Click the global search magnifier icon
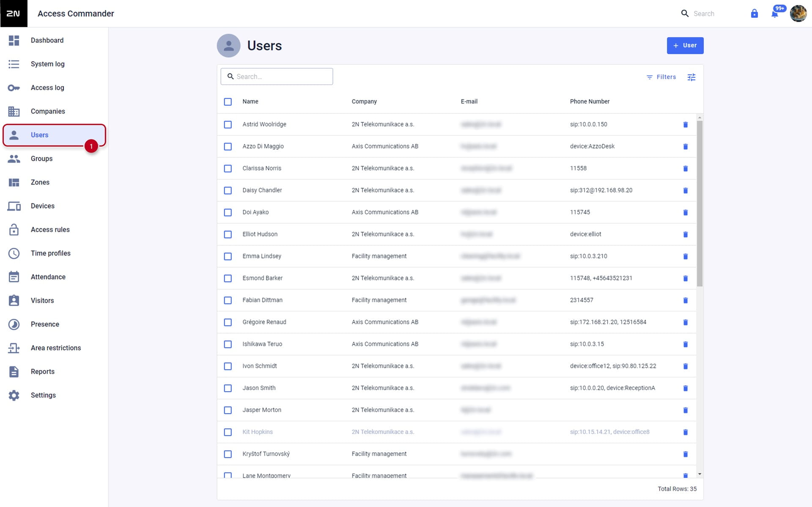The width and height of the screenshot is (812, 507). (685, 14)
